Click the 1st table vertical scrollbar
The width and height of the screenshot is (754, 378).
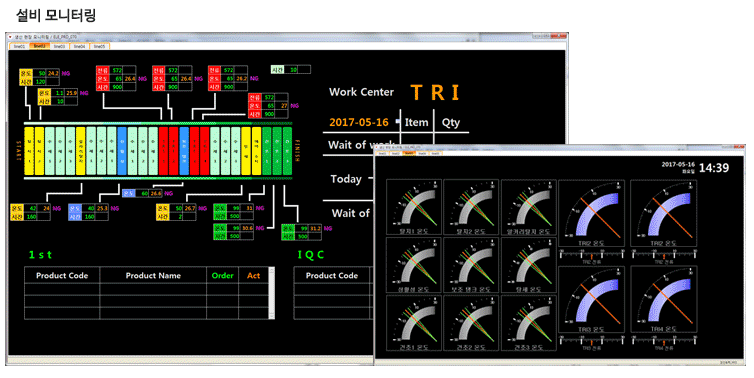tap(272, 293)
